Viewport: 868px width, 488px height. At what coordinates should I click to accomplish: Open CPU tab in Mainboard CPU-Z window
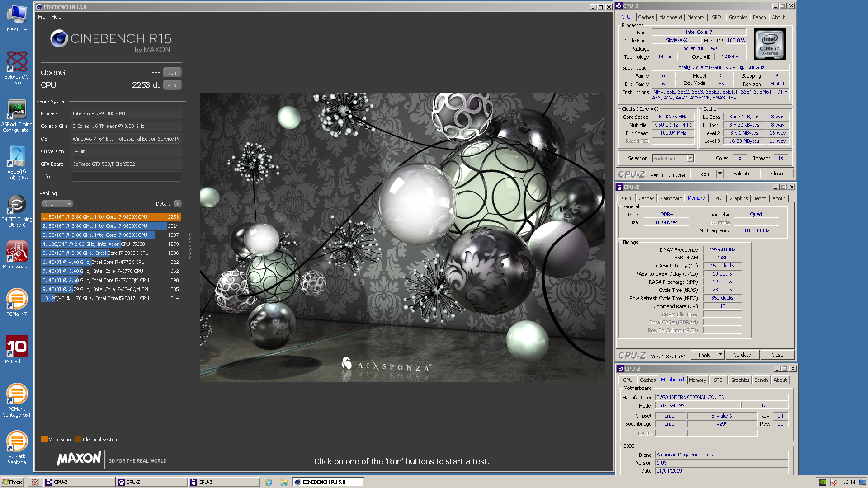(x=627, y=380)
